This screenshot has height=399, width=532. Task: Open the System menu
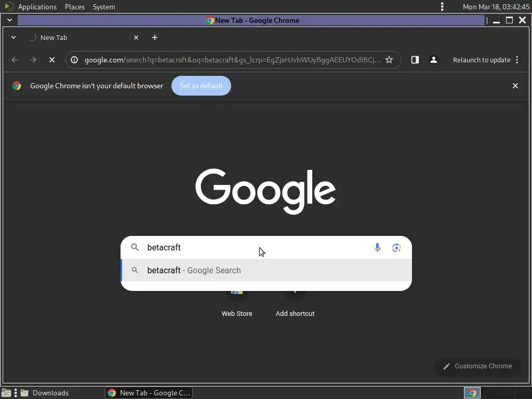point(104,7)
